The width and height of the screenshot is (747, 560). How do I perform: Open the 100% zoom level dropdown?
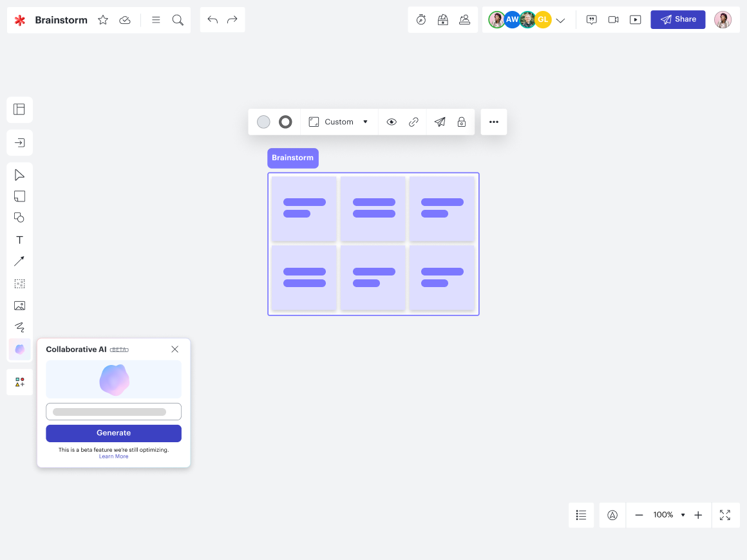(668, 515)
